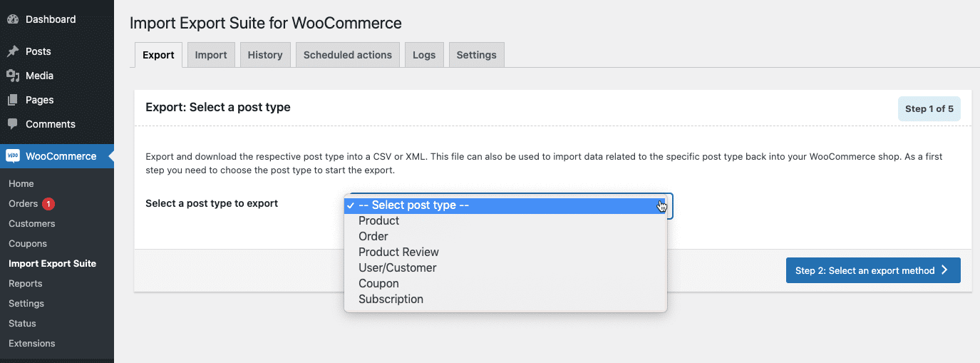
Task: Choose User/Customer in the dropdown
Action: coord(397,268)
